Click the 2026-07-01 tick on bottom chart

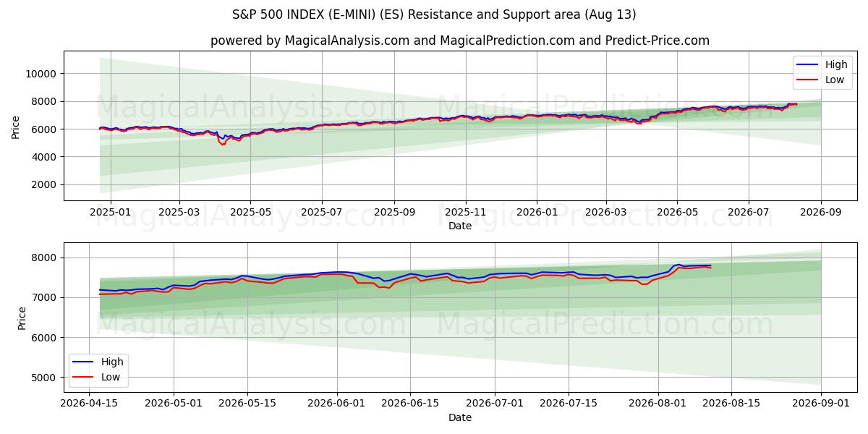tap(495, 404)
